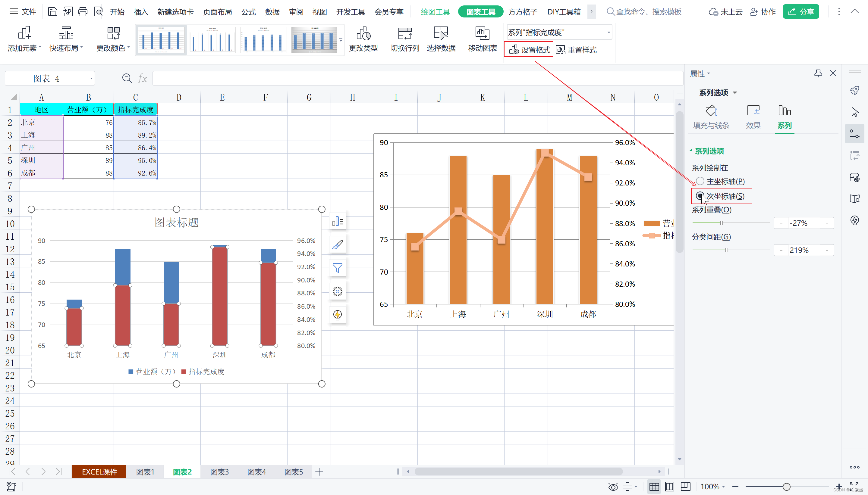Click lightbulb suggestion side button

point(337,315)
